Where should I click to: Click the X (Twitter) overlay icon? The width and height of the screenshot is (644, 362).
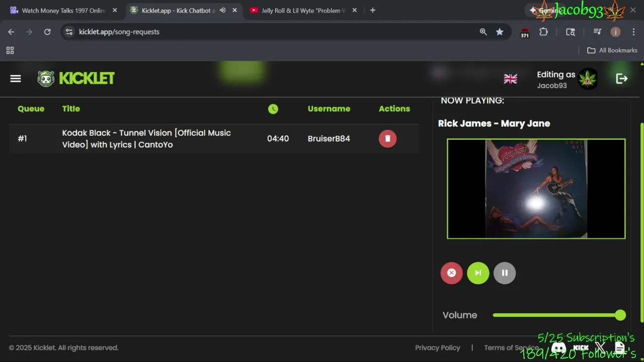pyautogui.click(x=600, y=348)
